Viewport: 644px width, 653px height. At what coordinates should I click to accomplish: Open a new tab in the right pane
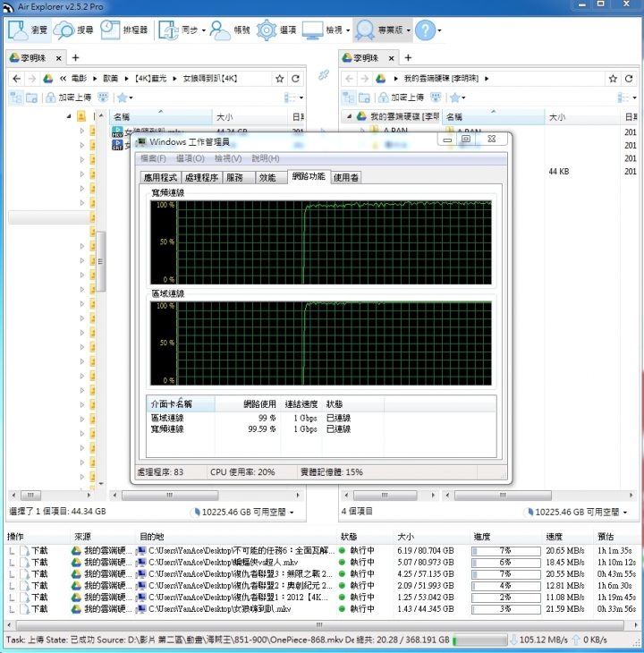pos(408,58)
